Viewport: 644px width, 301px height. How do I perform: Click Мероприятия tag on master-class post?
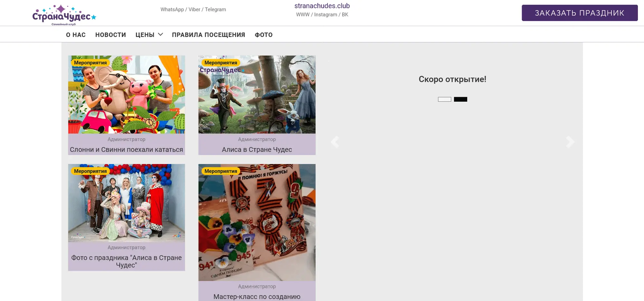tap(221, 171)
